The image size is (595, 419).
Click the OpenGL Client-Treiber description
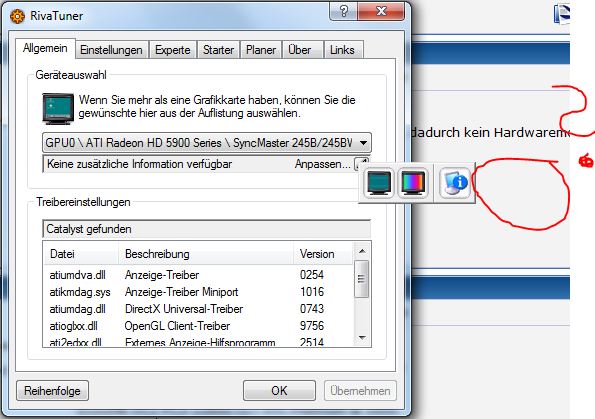pos(177,326)
